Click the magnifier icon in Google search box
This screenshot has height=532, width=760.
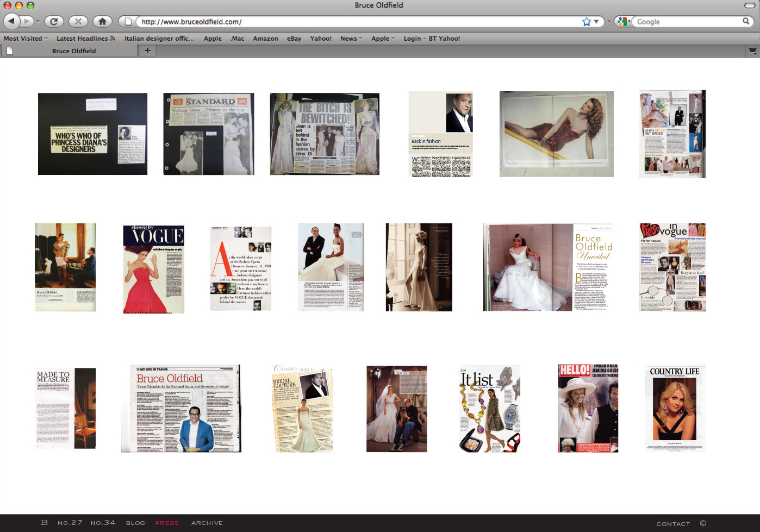(746, 21)
